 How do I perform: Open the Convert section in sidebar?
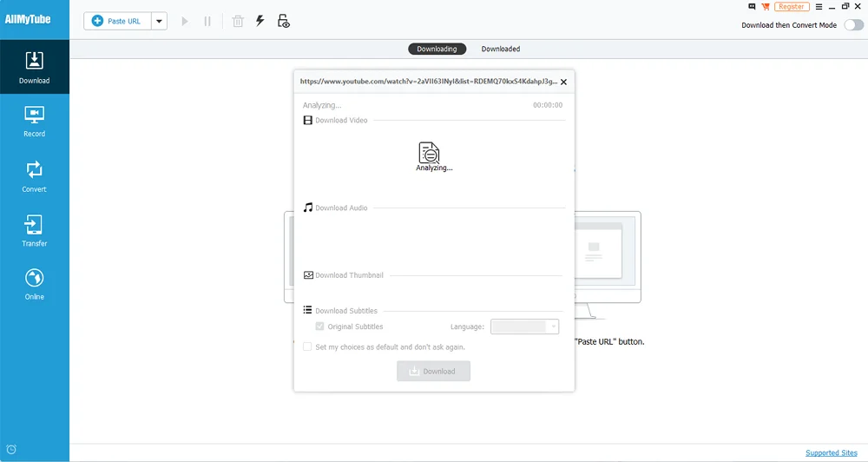point(34,176)
